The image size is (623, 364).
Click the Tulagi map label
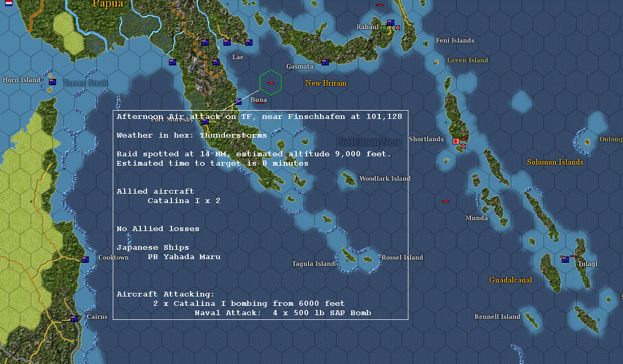[x=588, y=264]
